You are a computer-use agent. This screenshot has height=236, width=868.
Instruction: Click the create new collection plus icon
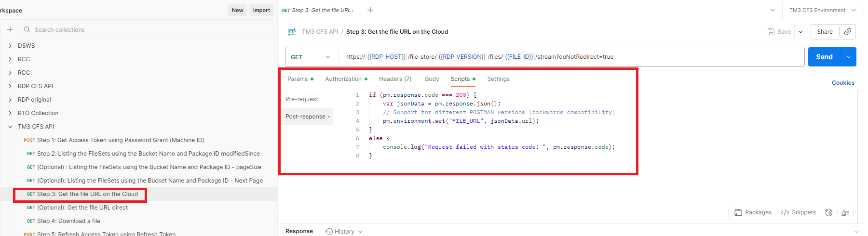click(10, 29)
